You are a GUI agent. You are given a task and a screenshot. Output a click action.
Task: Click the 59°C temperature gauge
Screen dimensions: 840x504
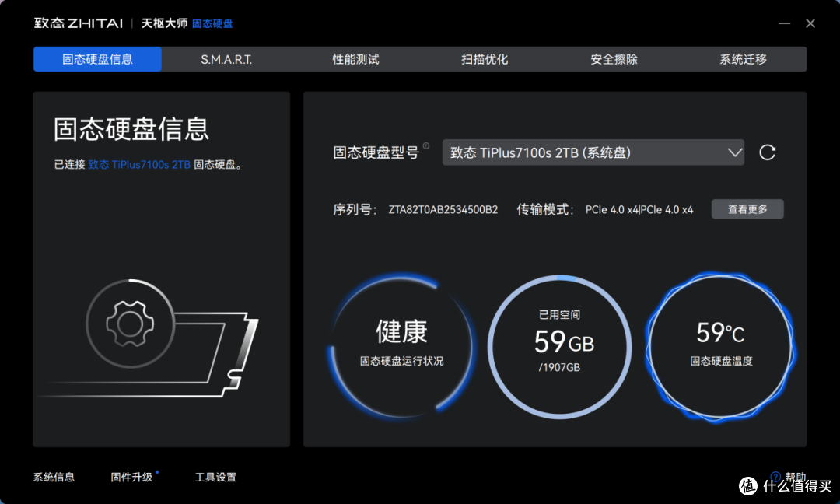tap(721, 347)
